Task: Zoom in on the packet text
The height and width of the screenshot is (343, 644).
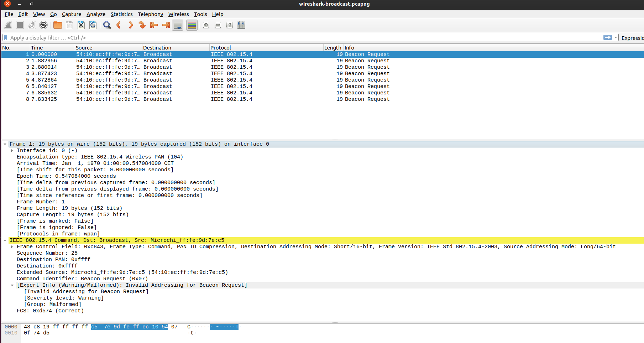Action: (x=206, y=25)
